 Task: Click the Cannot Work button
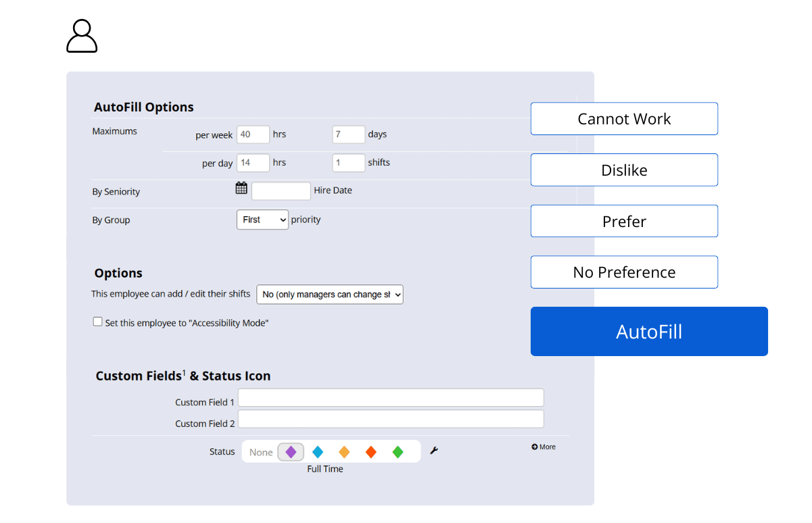[623, 118]
